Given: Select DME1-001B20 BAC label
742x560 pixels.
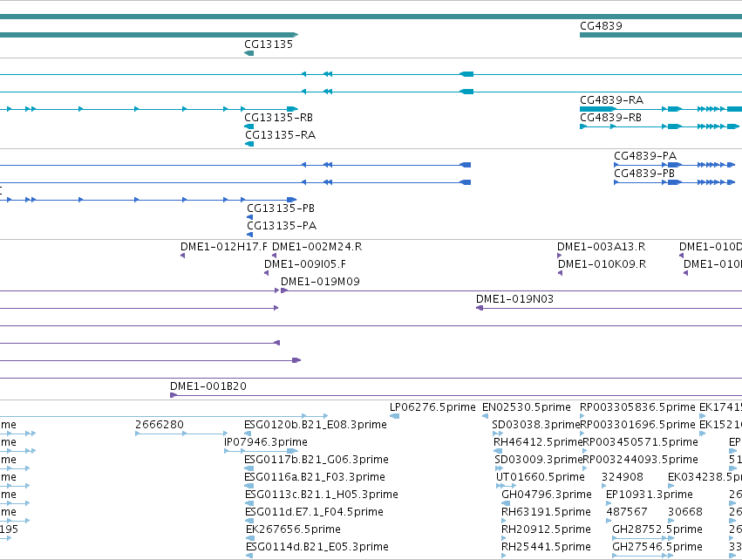Looking at the screenshot, I should pos(208,386).
